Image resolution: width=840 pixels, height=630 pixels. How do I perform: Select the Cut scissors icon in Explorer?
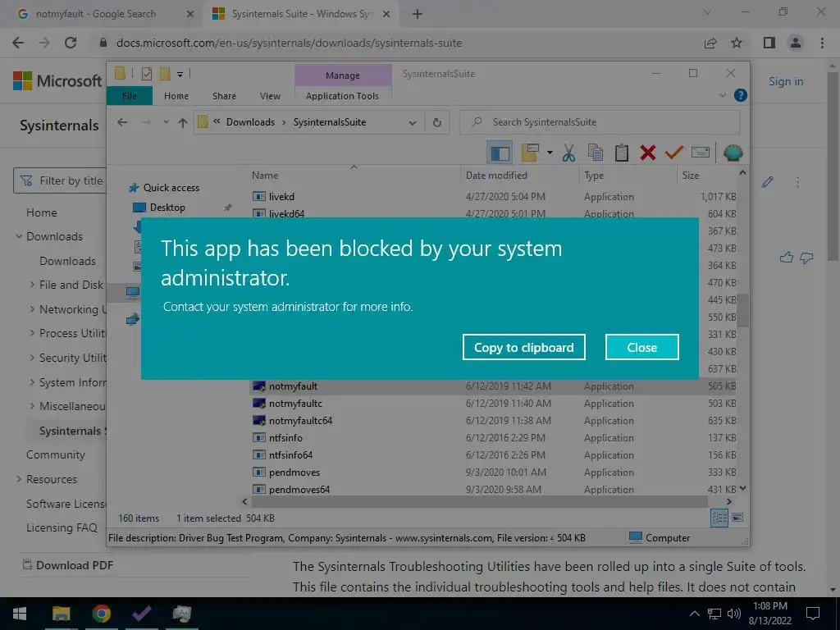click(x=568, y=153)
